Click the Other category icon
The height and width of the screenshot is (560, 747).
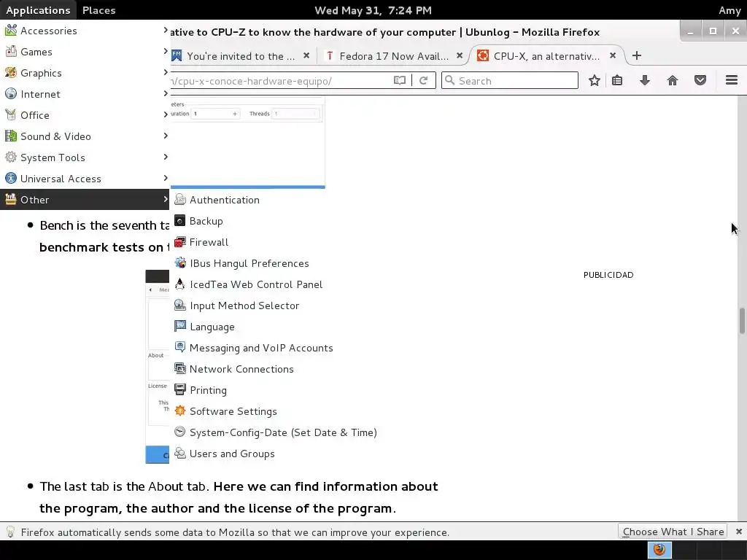pyautogui.click(x=11, y=200)
